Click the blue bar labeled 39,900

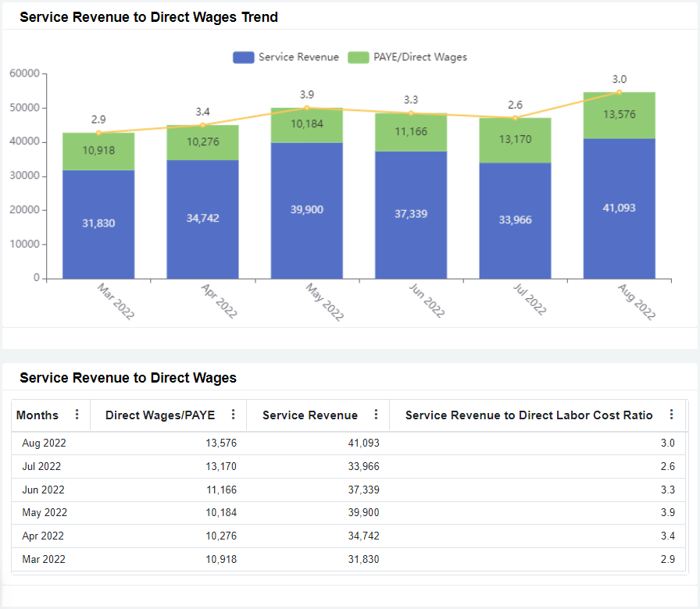click(x=306, y=209)
